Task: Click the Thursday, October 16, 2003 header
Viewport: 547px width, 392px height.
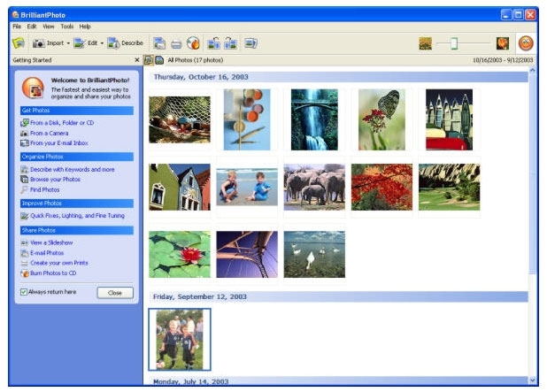Action: pyautogui.click(x=338, y=77)
